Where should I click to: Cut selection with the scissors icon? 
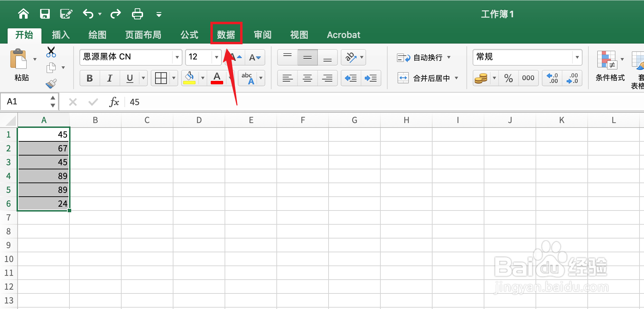51,52
